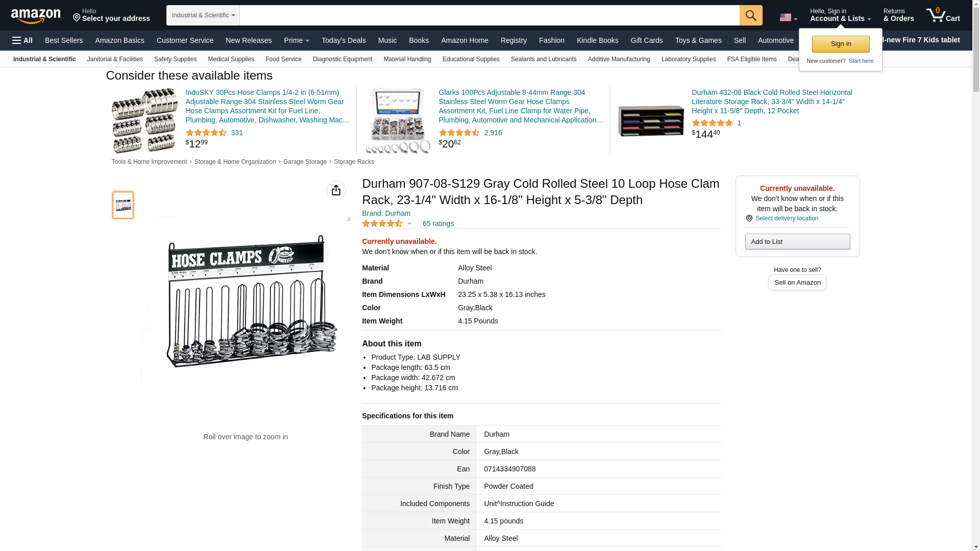Click the search magnifying glass button
980x551 pixels.
coord(750,15)
